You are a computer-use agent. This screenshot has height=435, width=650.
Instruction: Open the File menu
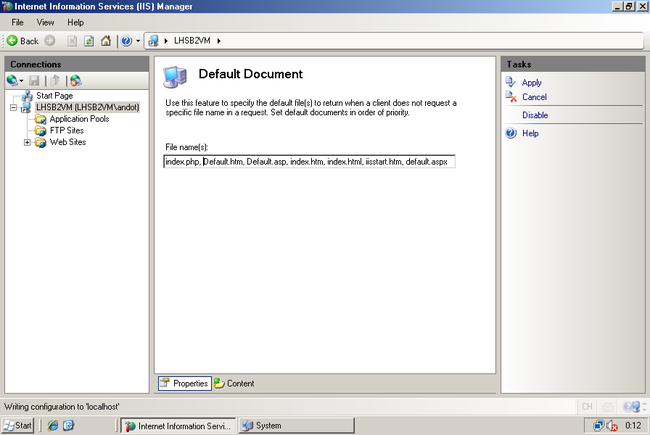point(17,22)
